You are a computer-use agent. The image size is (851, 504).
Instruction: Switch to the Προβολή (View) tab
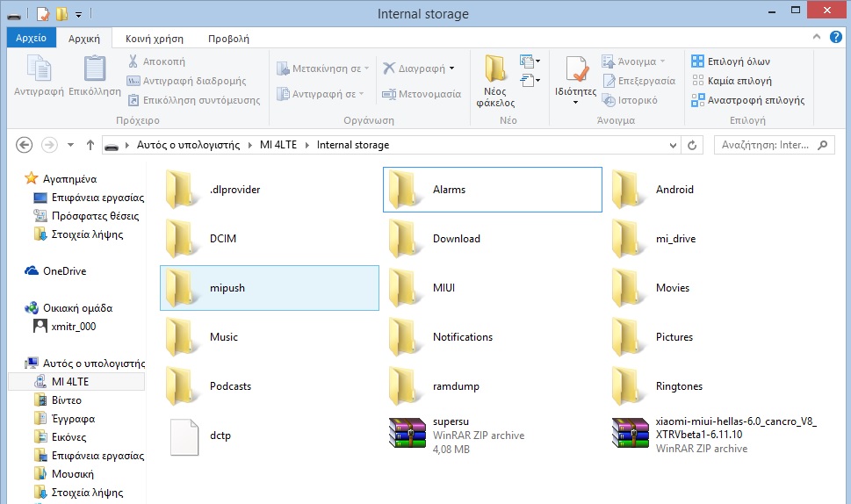228,39
